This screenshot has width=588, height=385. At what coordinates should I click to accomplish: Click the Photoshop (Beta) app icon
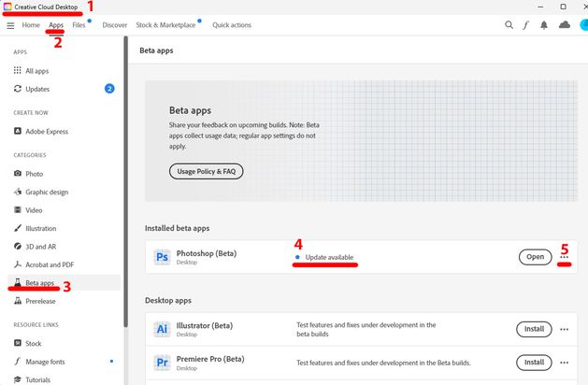(161, 257)
